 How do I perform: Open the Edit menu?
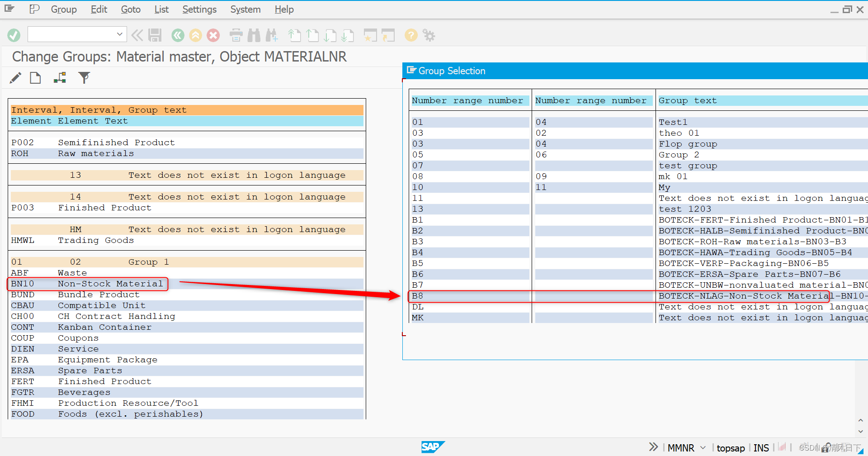[x=99, y=9]
